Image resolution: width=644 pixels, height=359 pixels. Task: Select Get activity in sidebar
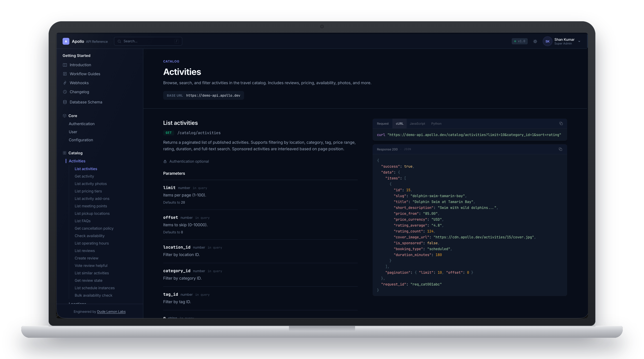coord(84,176)
